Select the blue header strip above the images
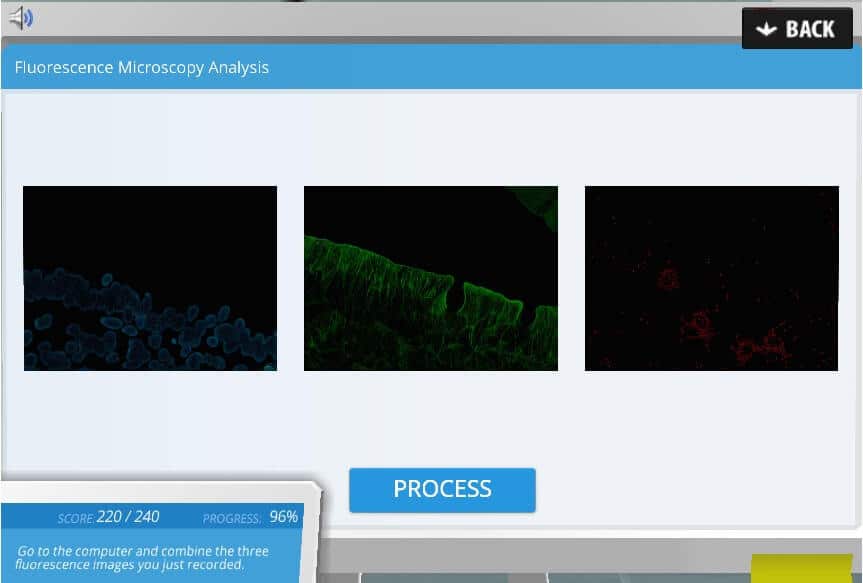The width and height of the screenshot is (863, 583). (x=430, y=67)
